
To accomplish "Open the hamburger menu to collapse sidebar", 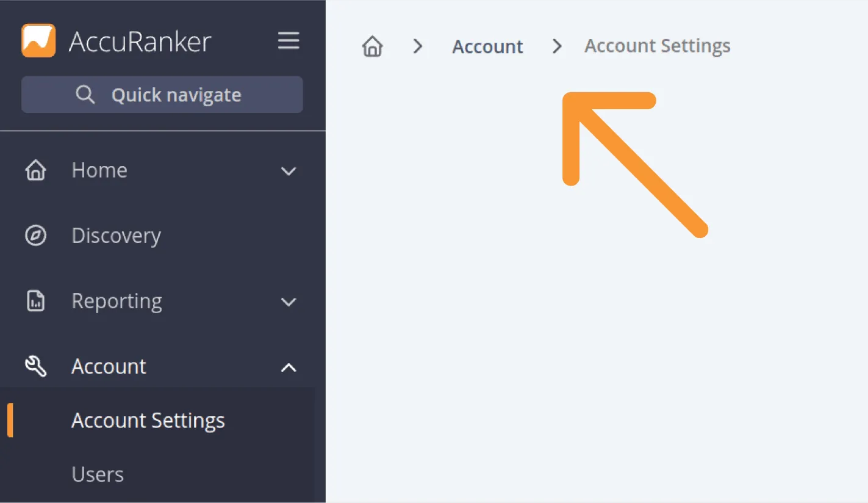I will coord(289,40).
